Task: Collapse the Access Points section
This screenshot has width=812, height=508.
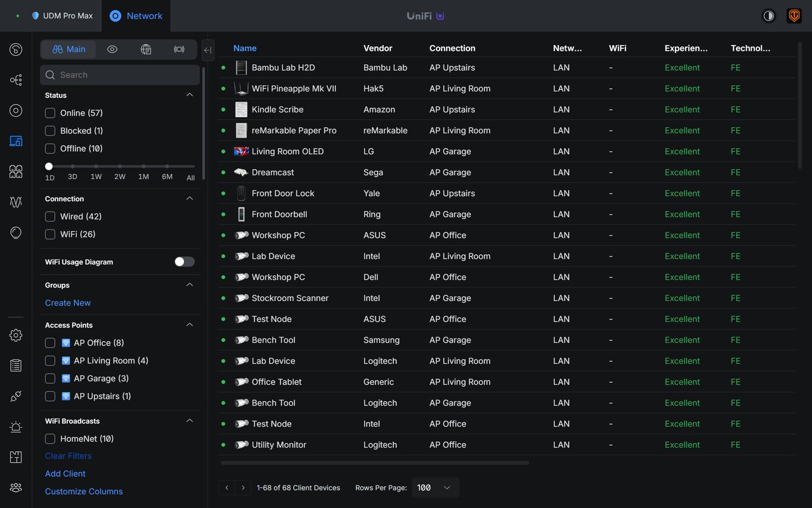Action: coord(189,325)
